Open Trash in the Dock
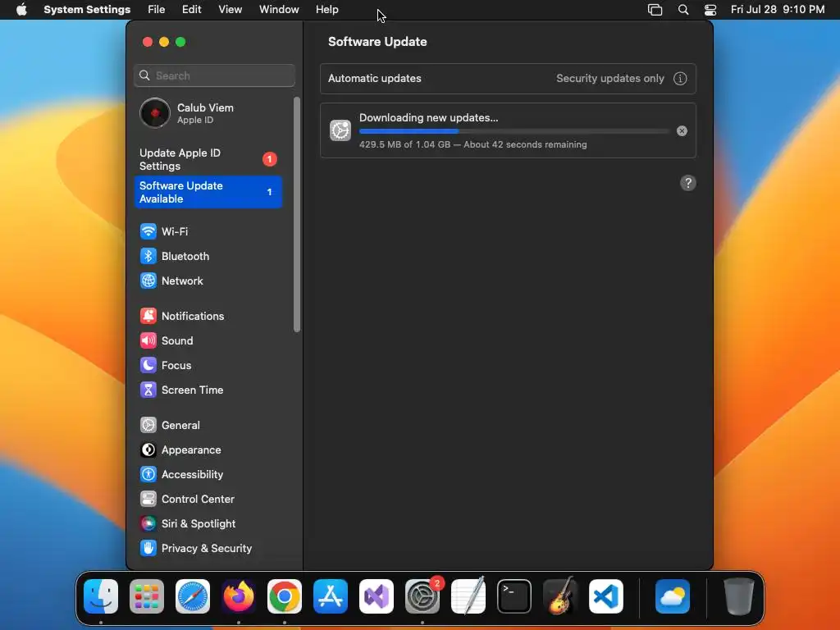Screen dimensions: 840x630 tap(739, 596)
